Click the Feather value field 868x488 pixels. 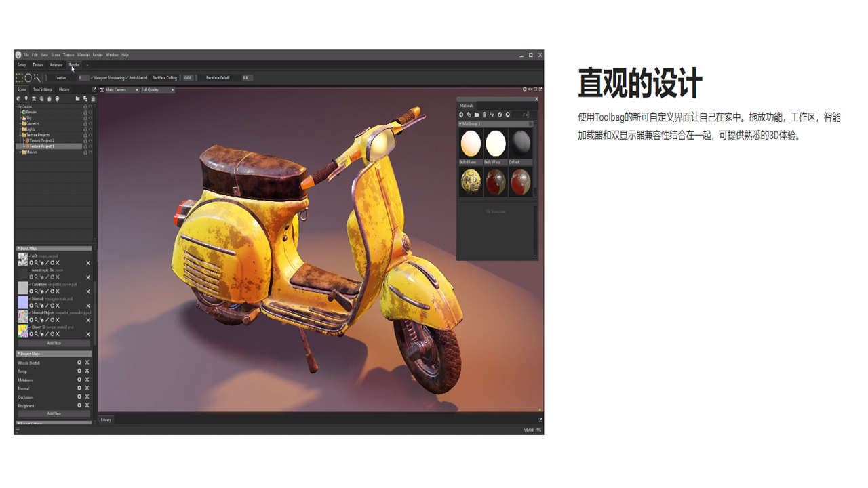[84, 77]
